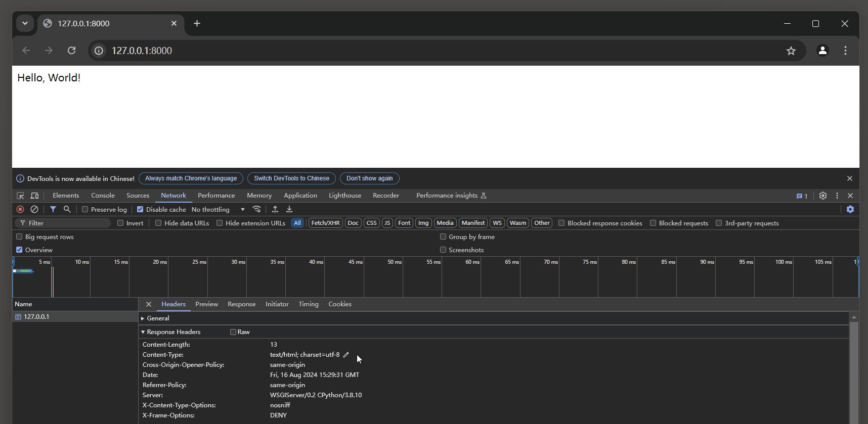868x424 pixels.
Task: Open network conditions wifi icon
Action: (x=257, y=209)
